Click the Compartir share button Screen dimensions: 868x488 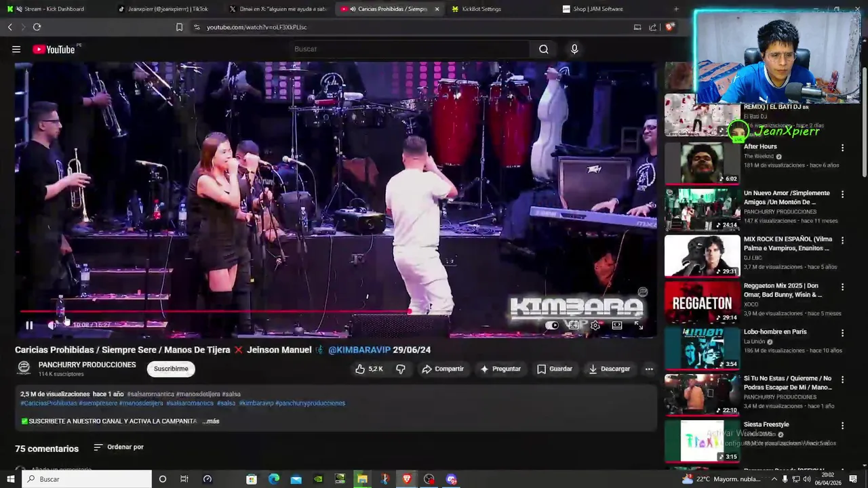(442, 369)
